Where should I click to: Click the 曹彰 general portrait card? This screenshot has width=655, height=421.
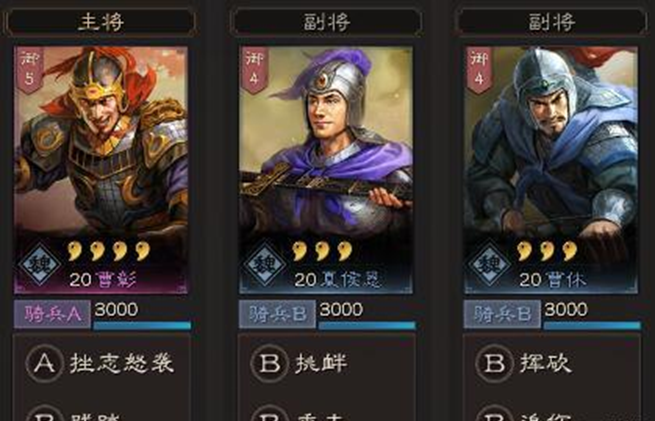(x=101, y=170)
